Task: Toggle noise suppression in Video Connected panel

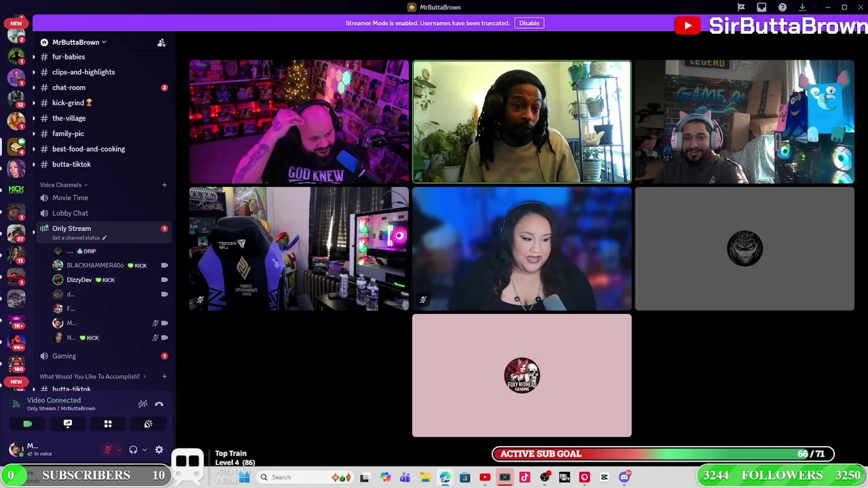Action: 142,404
